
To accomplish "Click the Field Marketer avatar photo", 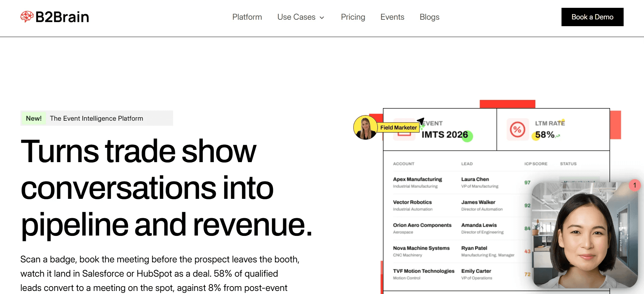I will pos(365,127).
